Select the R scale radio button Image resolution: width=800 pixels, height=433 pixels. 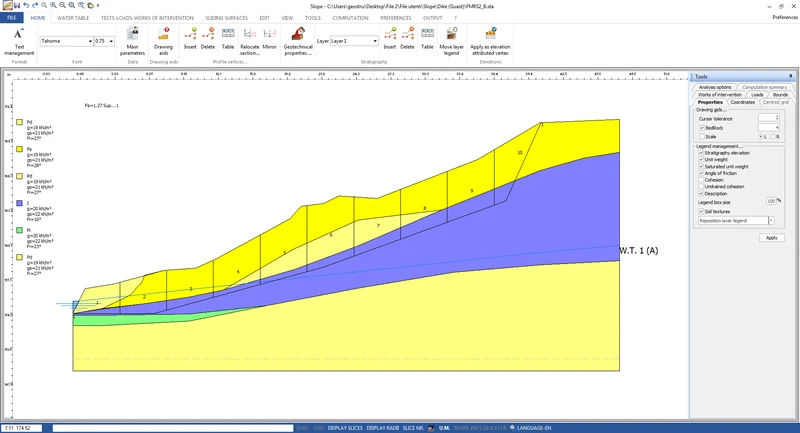coord(773,137)
